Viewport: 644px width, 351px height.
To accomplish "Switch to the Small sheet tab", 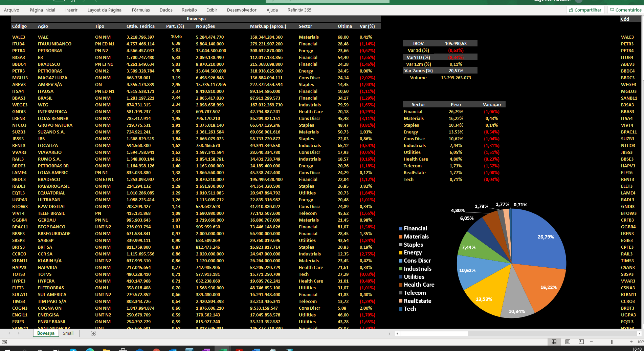I will [x=68, y=333].
